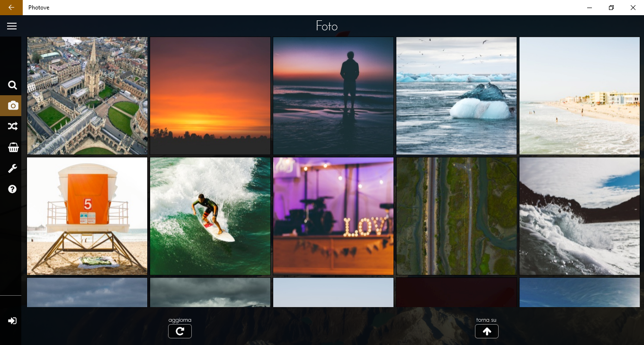Viewport: 644px width, 345px height.
Task: Open settings via the wrench icon
Action: 12,168
